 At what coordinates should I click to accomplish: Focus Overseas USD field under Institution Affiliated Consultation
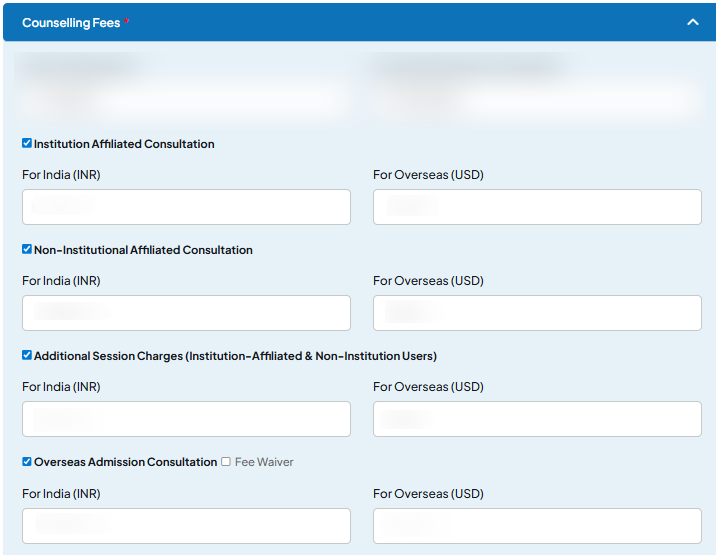point(537,207)
